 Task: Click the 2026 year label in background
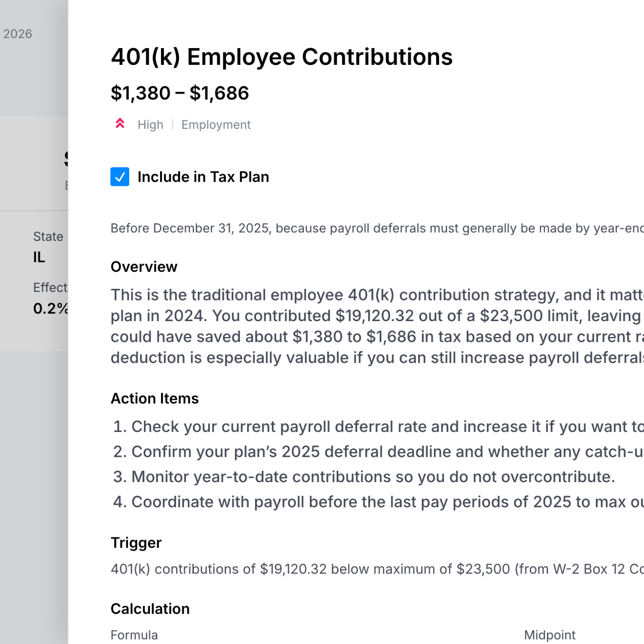pos(18,34)
